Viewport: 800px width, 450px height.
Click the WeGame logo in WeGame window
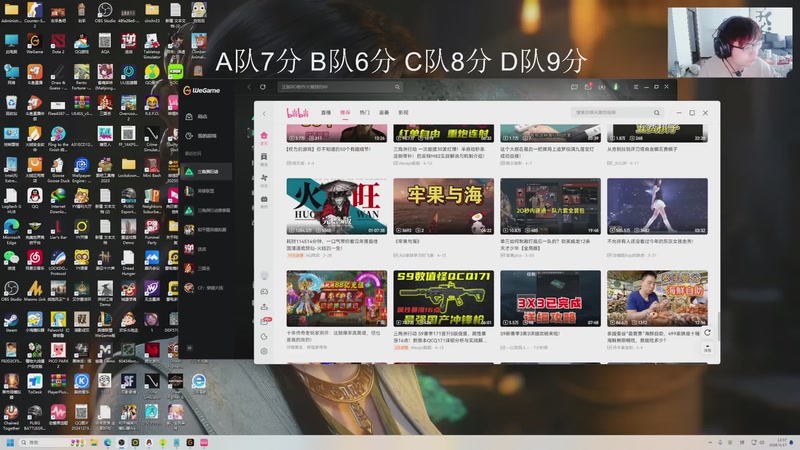(x=202, y=90)
